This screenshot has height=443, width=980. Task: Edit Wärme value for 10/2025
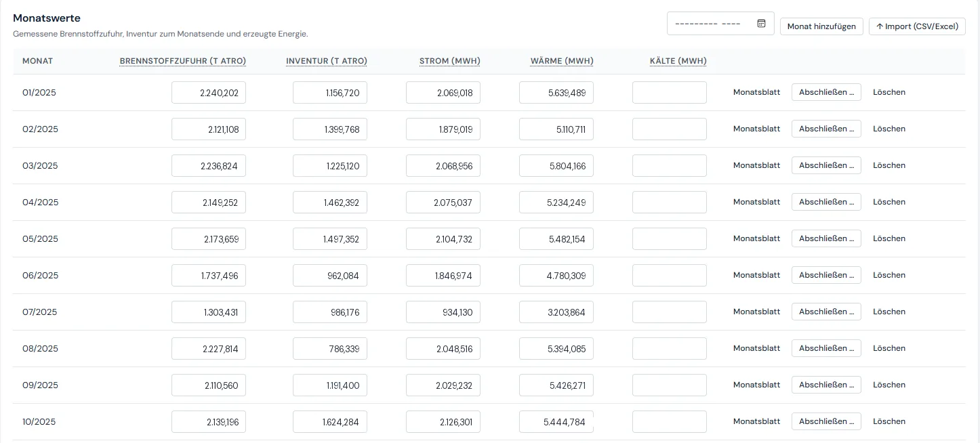(x=556, y=421)
